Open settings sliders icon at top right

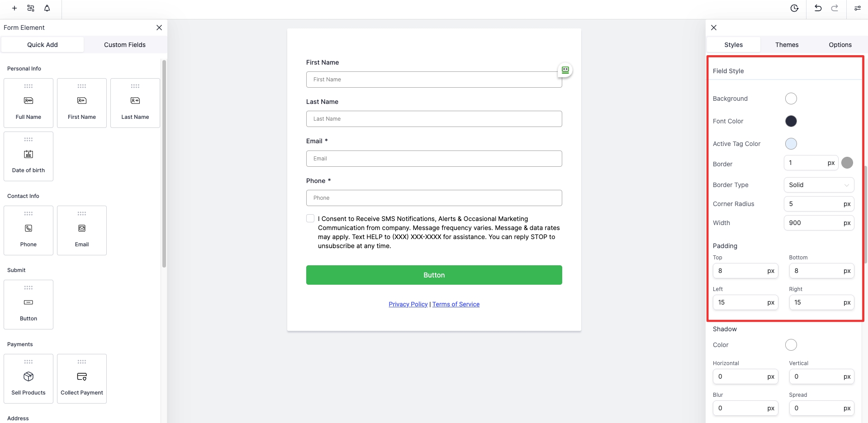857,8
